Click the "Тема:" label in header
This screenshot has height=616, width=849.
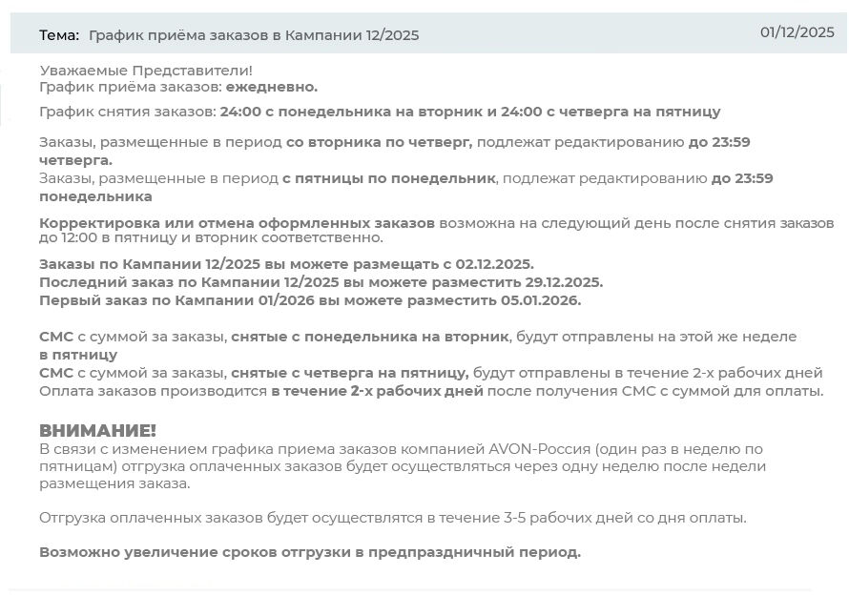click(59, 35)
